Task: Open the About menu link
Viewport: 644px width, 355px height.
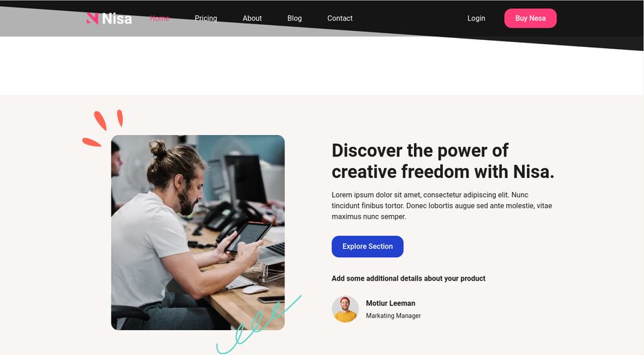Action: (x=252, y=18)
